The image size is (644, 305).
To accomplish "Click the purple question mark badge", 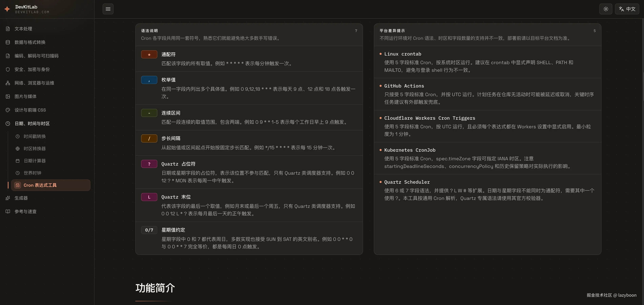I will click(149, 164).
